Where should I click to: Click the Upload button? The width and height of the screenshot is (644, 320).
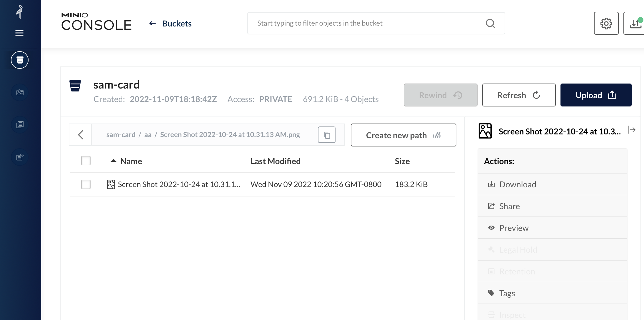coord(596,95)
